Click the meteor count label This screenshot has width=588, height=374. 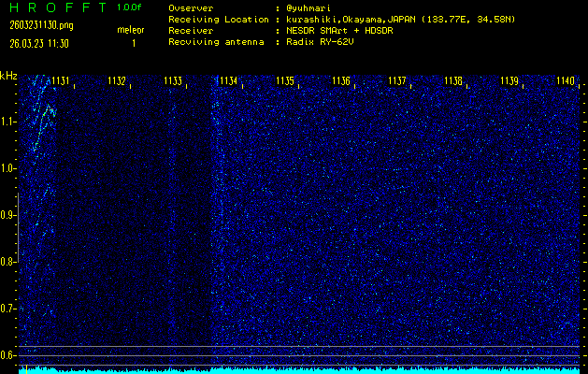pyautogui.click(x=130, y=30)
